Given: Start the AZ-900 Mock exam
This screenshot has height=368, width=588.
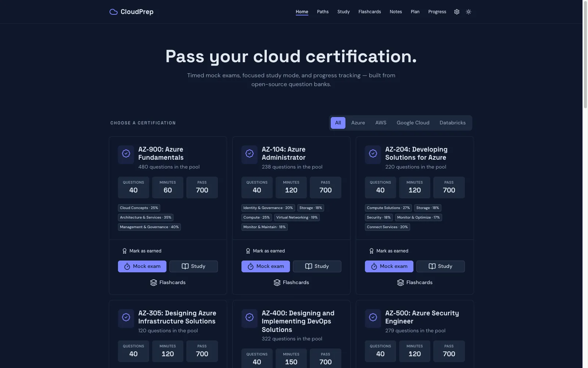Looking at the screenshot, I should [x=142, y=266].
